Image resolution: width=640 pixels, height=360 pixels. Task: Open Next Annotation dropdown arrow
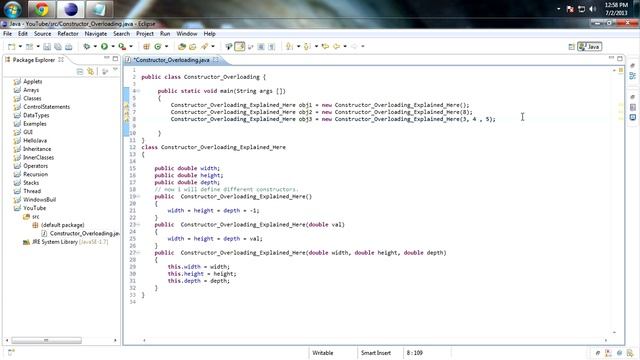pos(298,47)
